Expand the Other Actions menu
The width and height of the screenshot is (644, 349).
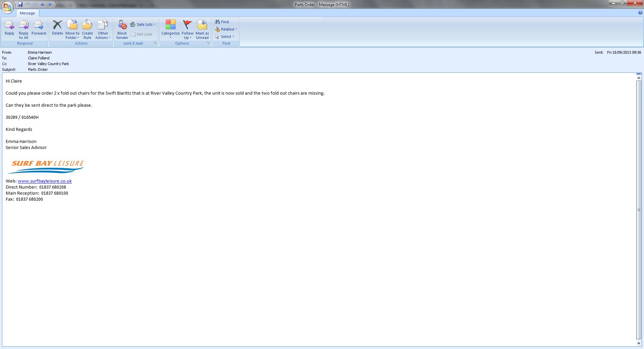(103, 30)
